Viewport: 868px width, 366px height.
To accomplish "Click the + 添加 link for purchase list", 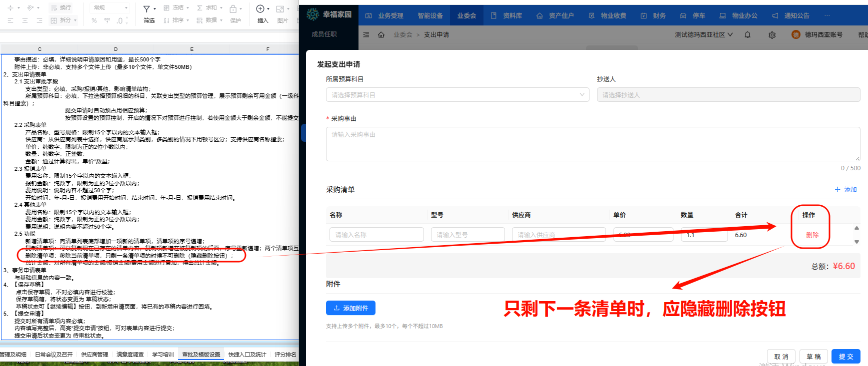I will tap(845, 190).
